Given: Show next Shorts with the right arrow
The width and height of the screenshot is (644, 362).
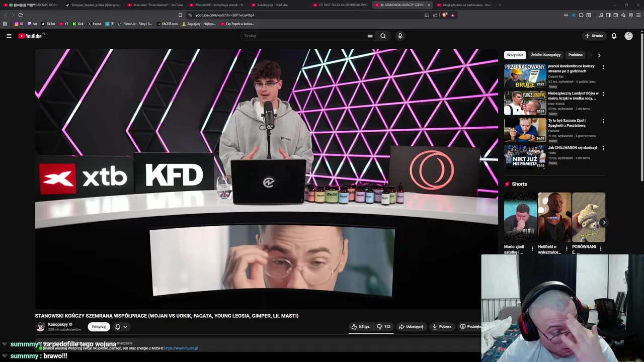Looking at the screenshot, I should (x=604, y=222).
